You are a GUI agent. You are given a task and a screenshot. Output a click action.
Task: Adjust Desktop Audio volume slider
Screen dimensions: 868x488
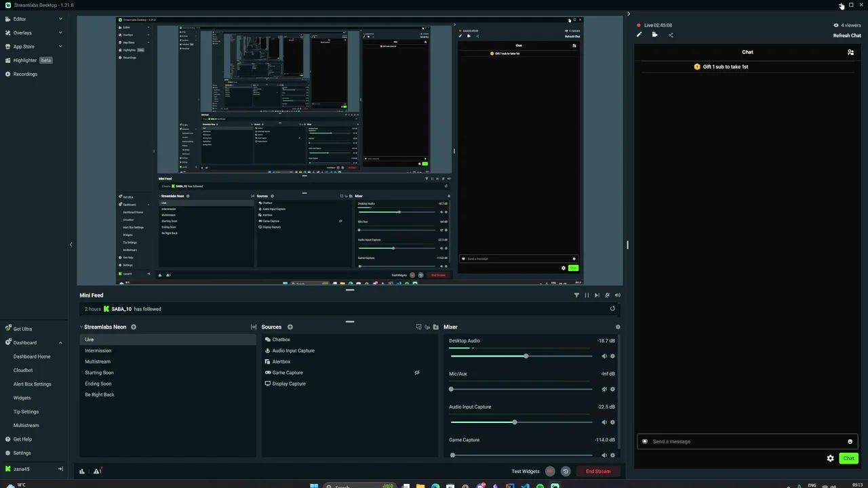pos(521,357)
